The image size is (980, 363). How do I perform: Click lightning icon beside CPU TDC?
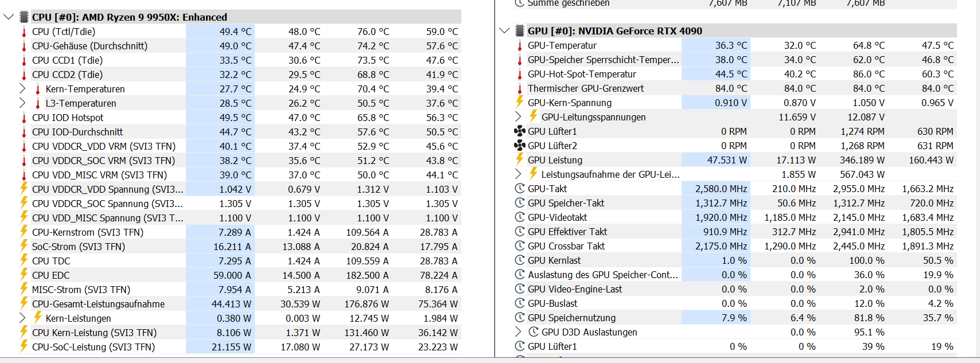24,260
